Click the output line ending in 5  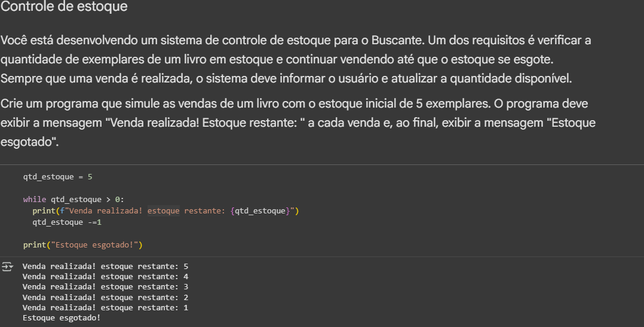click(x=105, y=266)
